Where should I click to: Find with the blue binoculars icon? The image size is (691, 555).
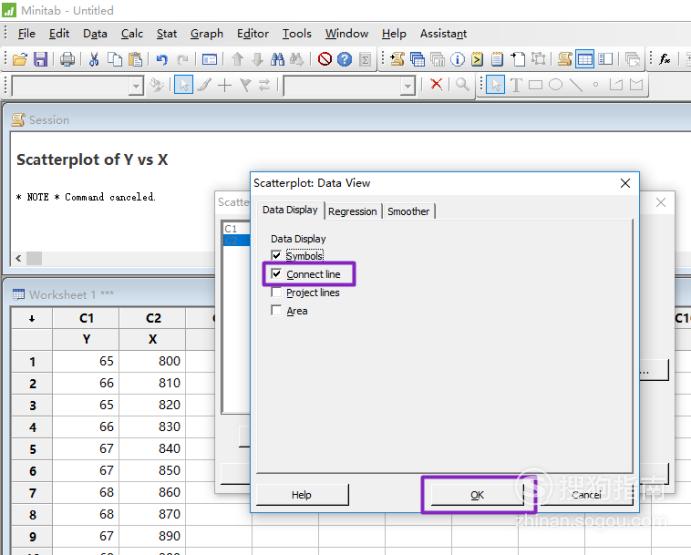(x=277, y=59)
